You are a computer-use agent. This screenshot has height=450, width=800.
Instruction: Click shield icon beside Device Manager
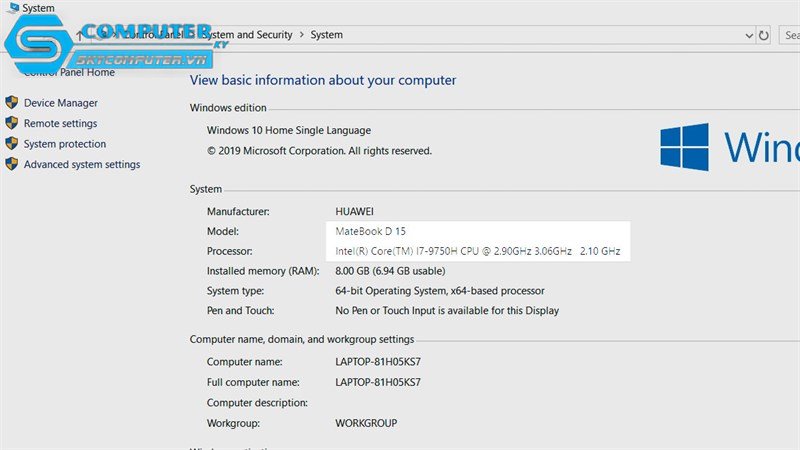12,103
